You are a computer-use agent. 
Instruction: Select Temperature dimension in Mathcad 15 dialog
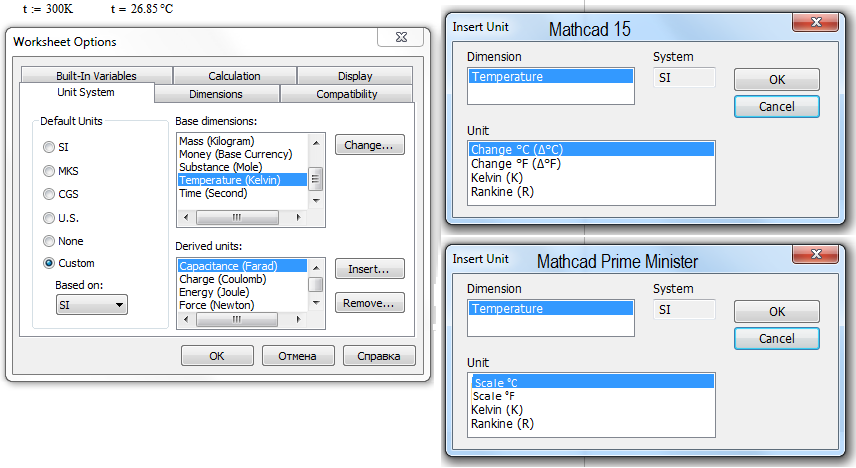[x=551, y=76]
